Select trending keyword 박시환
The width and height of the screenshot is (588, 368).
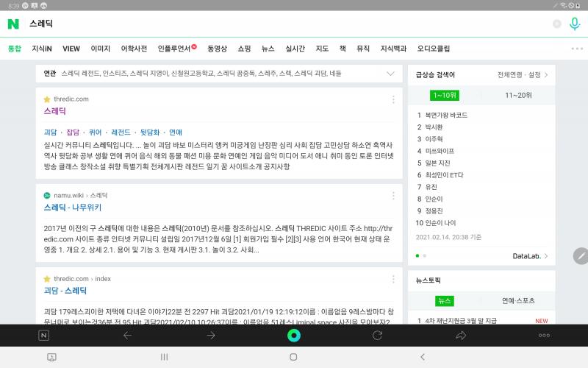(434, 127)
